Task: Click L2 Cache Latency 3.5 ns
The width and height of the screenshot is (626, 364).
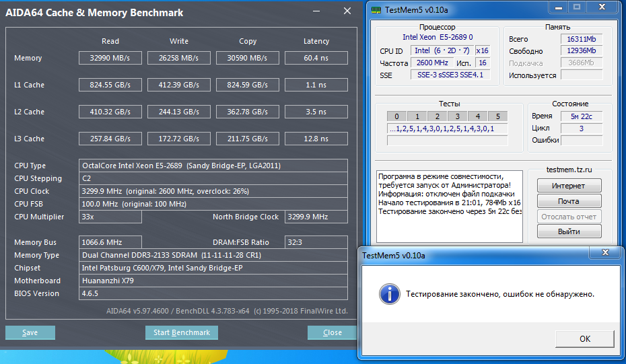Action: tap(316, 112)
